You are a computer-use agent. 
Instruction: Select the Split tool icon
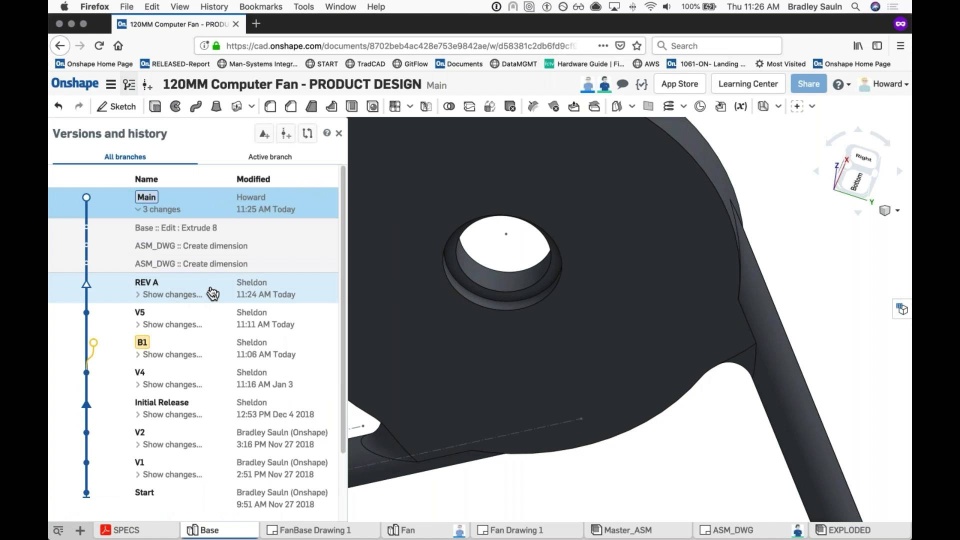(x=470, y=107)
